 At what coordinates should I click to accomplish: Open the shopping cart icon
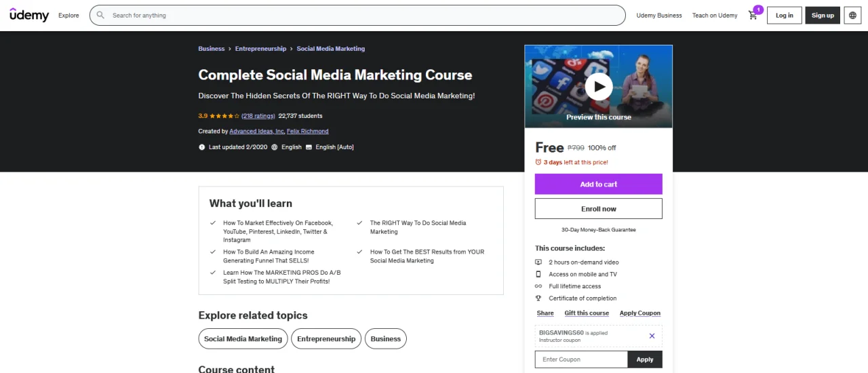click(753, 16)
